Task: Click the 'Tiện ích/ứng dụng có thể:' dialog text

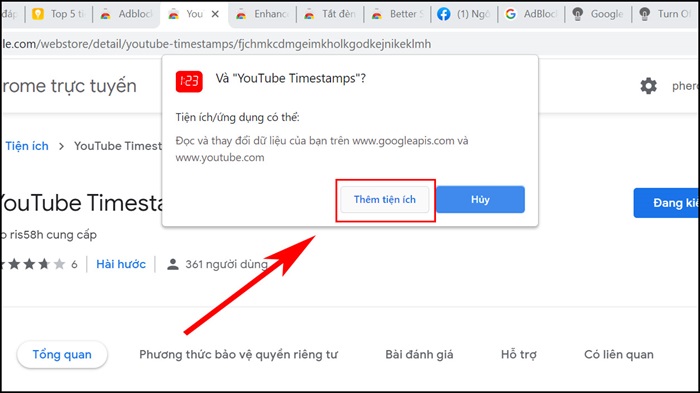Action: tap(238, 117)
